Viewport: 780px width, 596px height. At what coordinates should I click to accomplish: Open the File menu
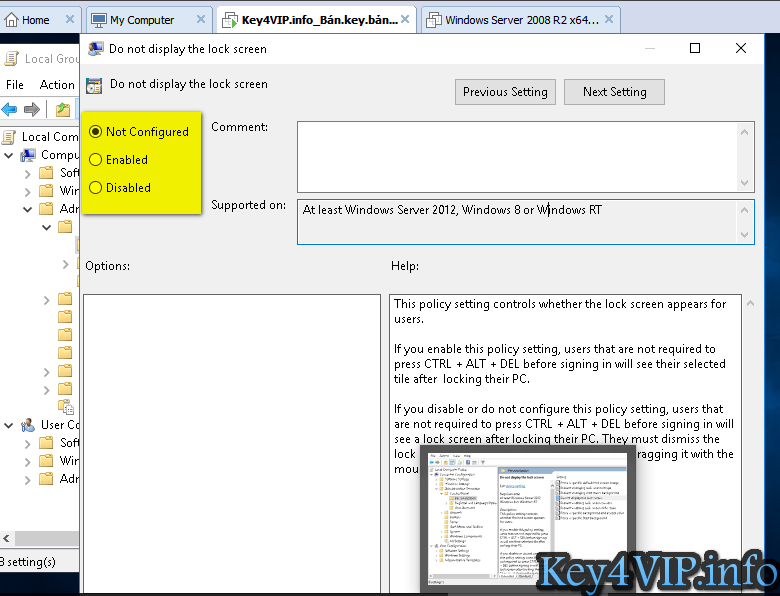pyautogui.click(x=14, y=85)
